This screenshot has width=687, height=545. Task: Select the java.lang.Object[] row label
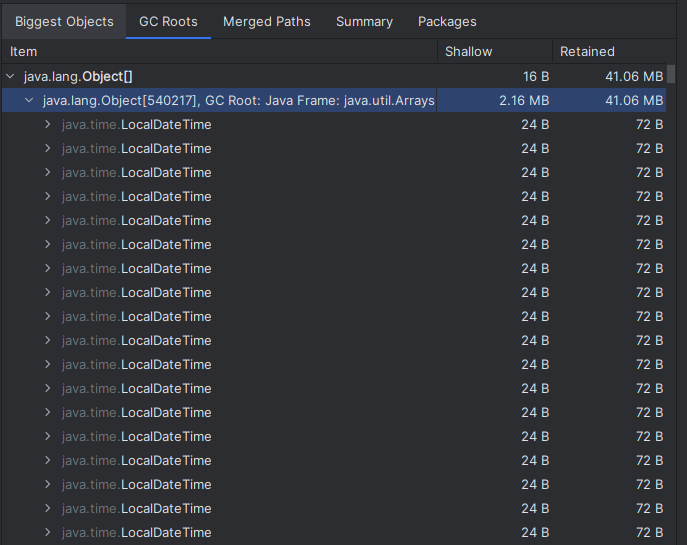coord(78,77)
